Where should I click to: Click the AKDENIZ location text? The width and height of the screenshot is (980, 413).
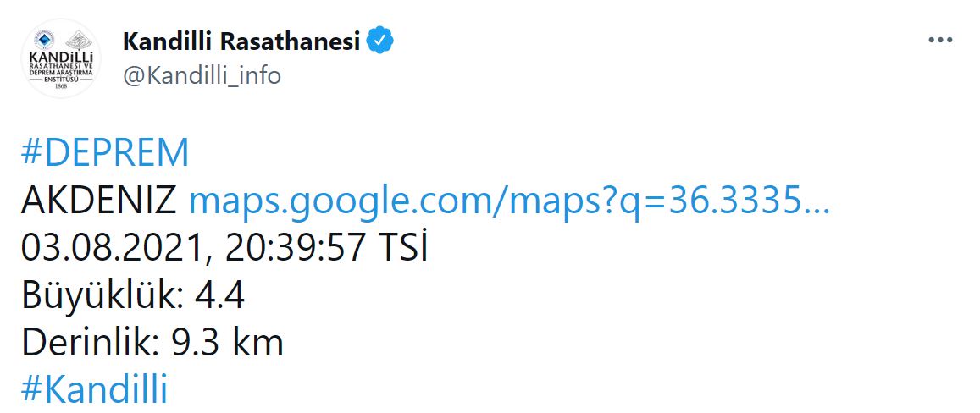(98, 201)
